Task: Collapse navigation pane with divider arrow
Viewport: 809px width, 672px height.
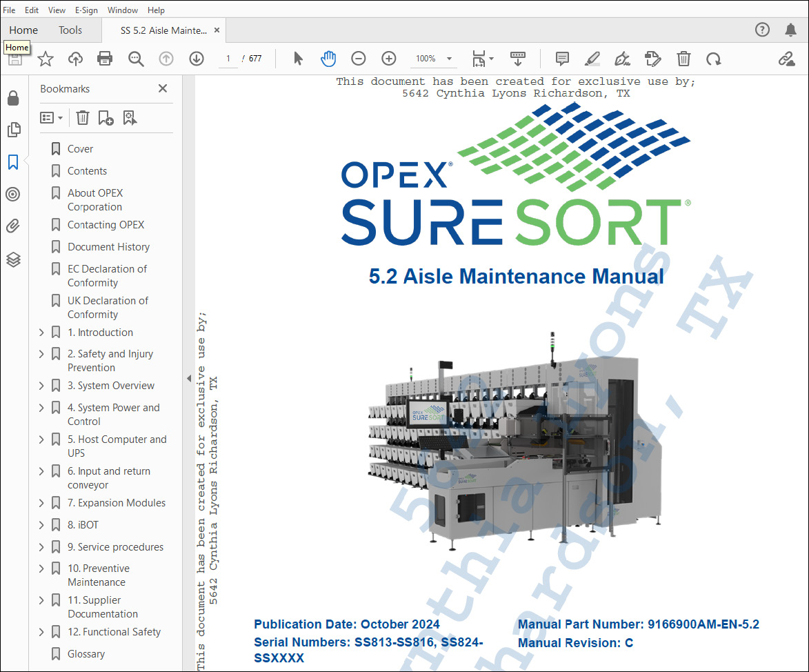Action: click(x=189, y=378)
